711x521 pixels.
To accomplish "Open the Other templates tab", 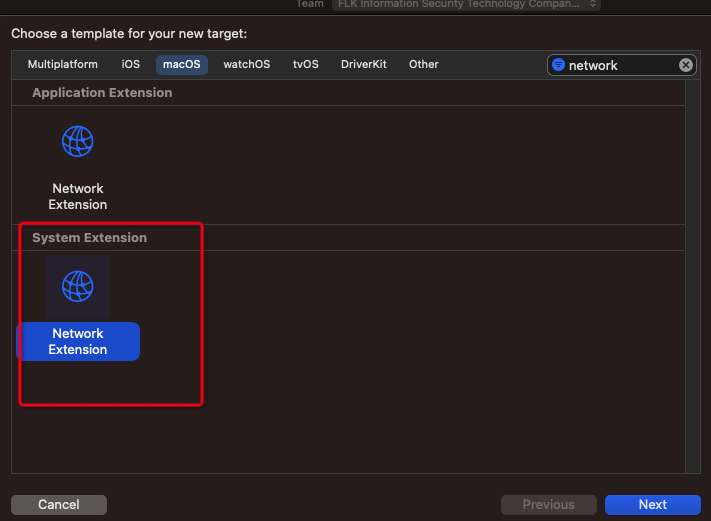I will point(424,64).
